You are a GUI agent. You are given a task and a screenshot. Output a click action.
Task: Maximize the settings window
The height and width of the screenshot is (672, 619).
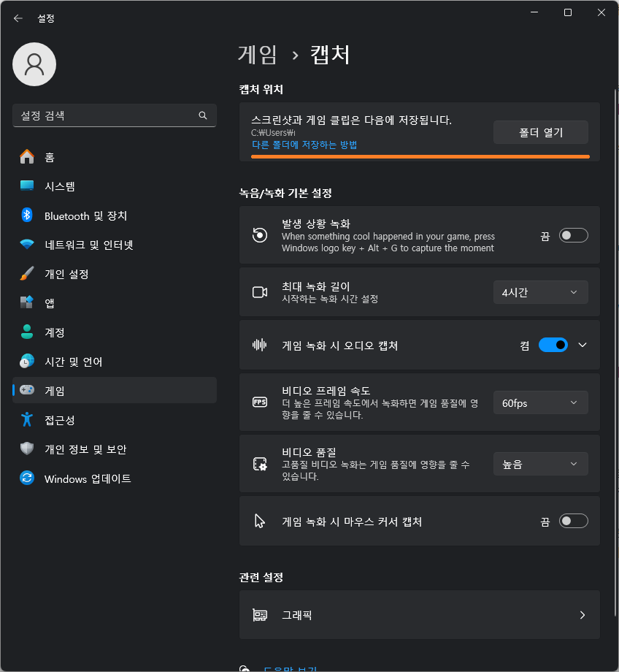568,12
